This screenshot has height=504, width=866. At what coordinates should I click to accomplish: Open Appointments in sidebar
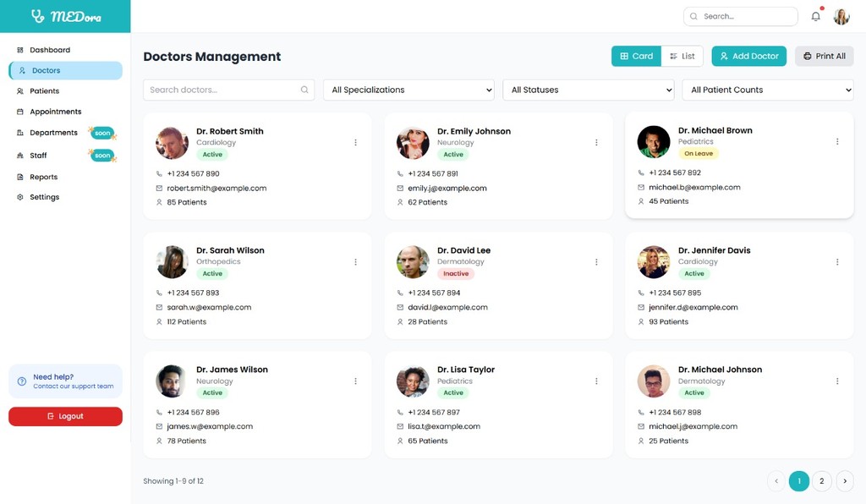pos(65,112)
